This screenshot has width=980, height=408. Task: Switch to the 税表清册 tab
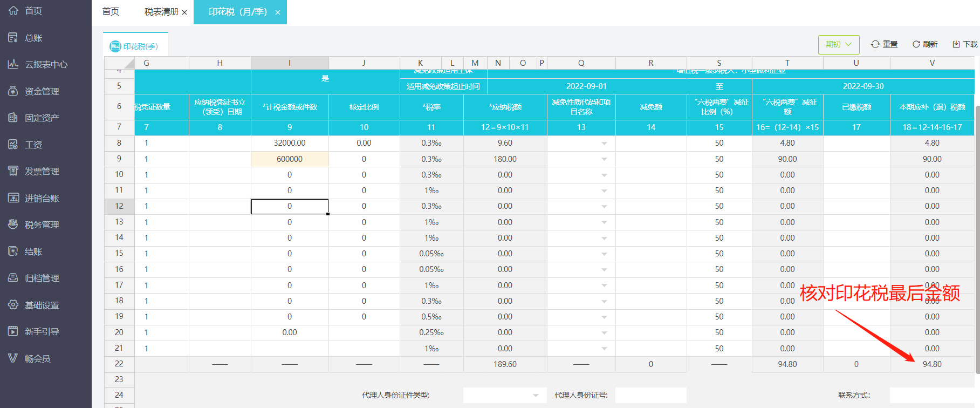(x=161, y=12)
